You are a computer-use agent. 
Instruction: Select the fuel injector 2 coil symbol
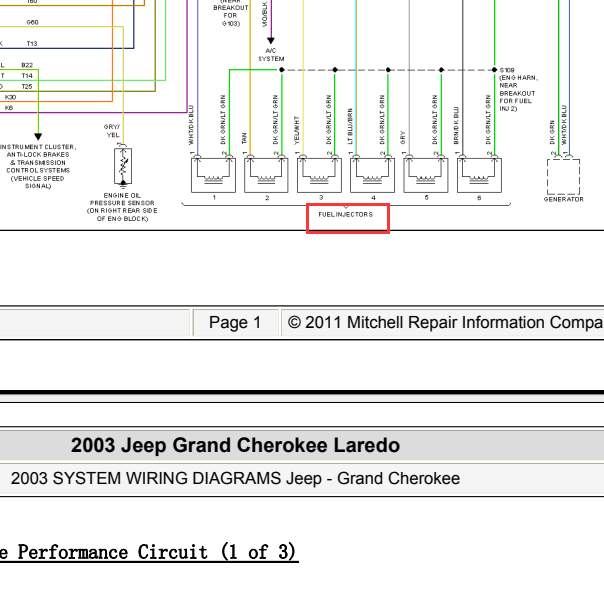coord(266,175)
